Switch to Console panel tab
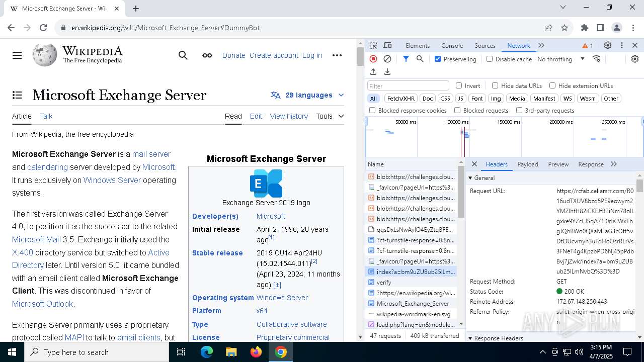Image resolution: width=644 pixels, height=362 pixels. coord(452,45)
